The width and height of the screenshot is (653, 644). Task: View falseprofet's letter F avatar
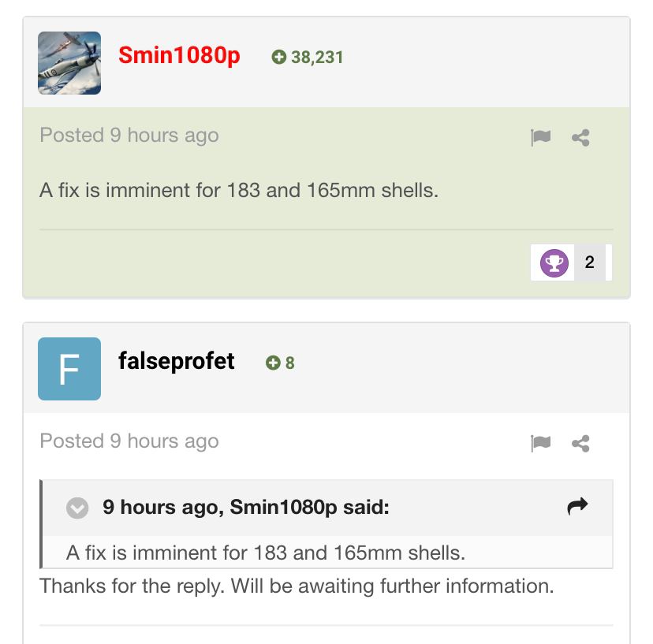point(69,369)
